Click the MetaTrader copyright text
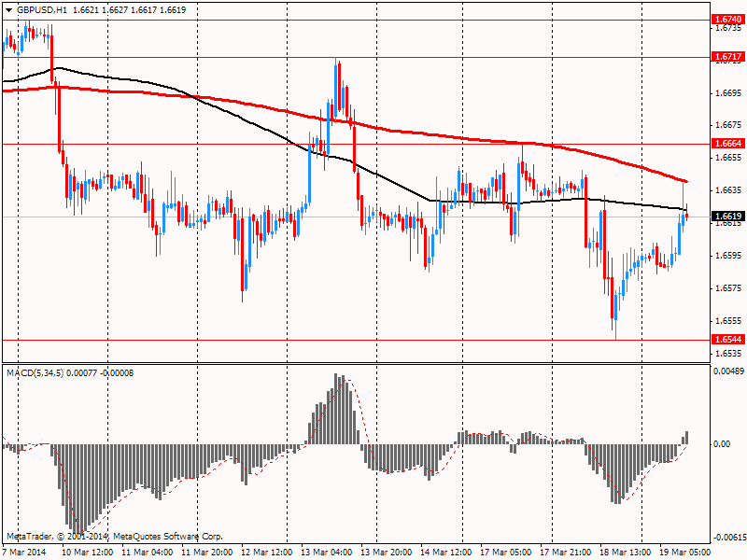The width and height of the screenshot is (747, 560). [115, 537]
